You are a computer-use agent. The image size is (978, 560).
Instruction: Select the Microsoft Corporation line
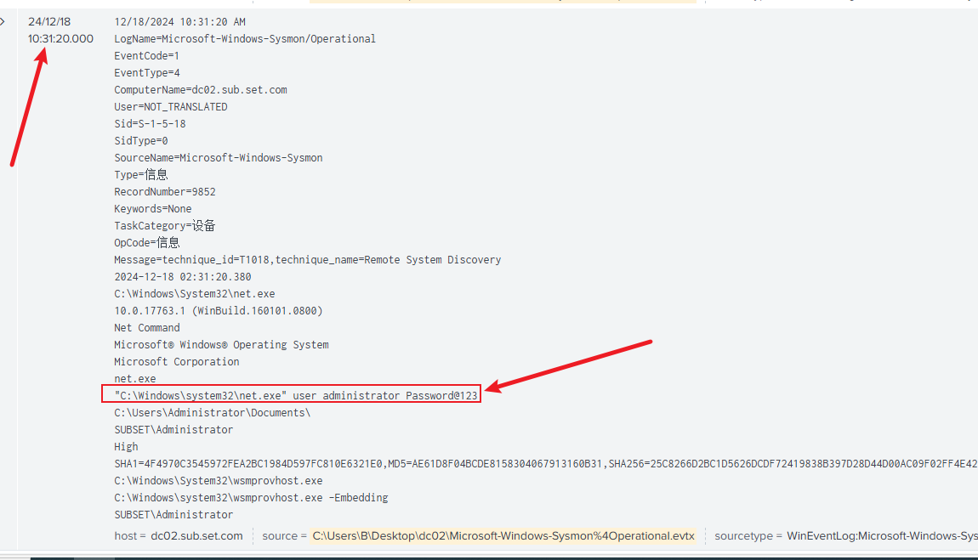point(177,361)
